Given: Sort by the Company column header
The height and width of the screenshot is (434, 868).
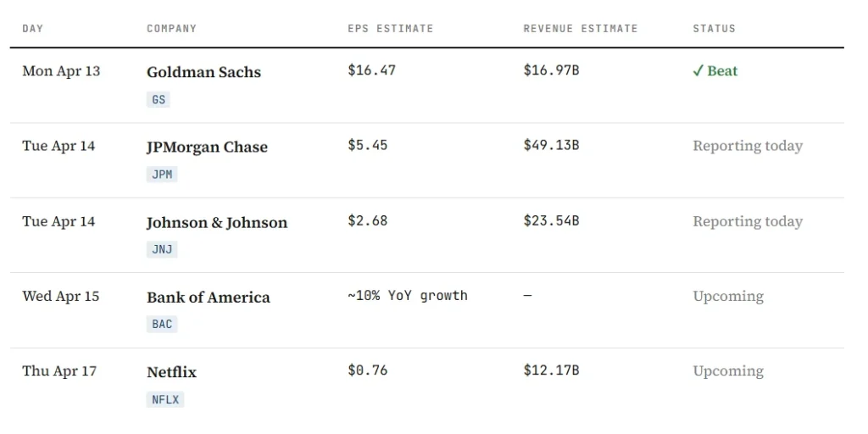Looking at the screenshot, I should (171, 29).
